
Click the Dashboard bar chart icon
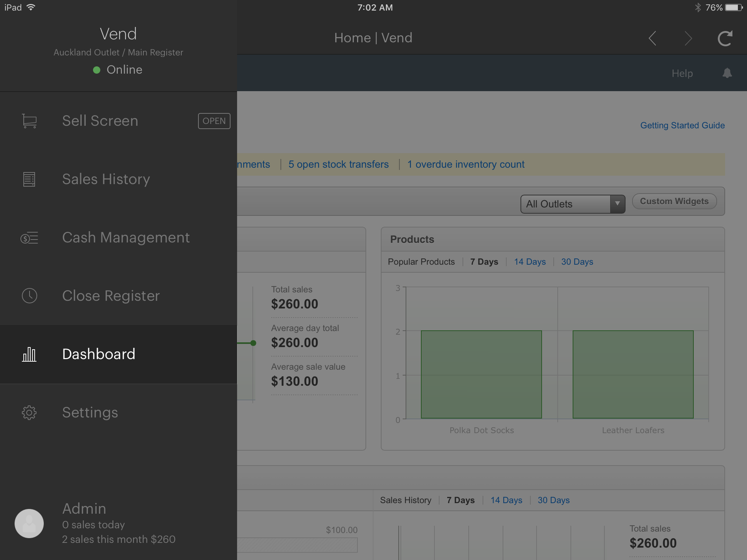(x=29, y=354)
